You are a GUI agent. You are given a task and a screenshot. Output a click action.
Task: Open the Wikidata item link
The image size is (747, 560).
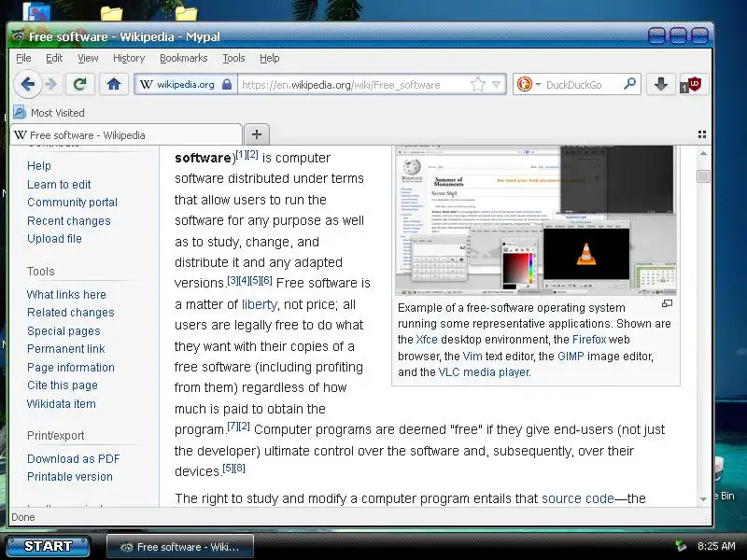click(61, 404)
